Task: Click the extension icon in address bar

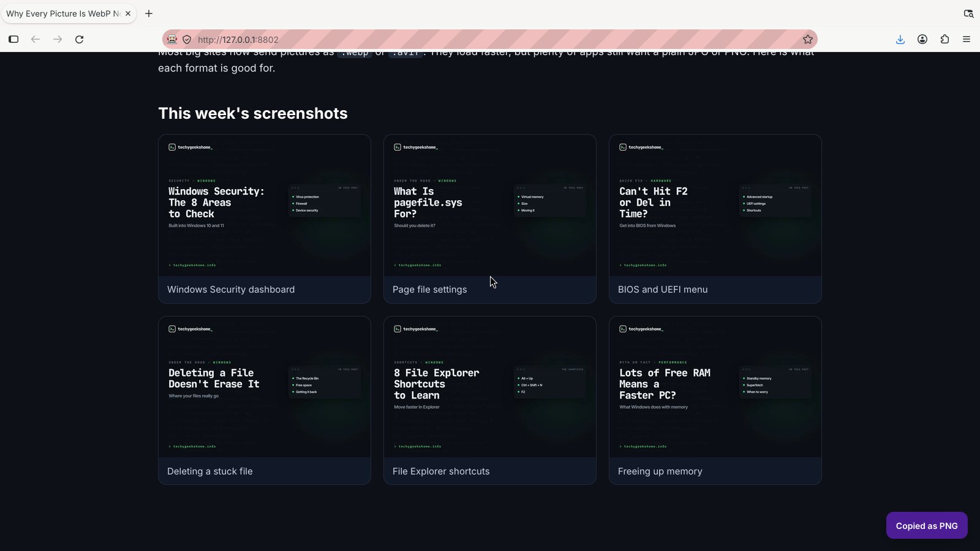Action: [172, 39]
